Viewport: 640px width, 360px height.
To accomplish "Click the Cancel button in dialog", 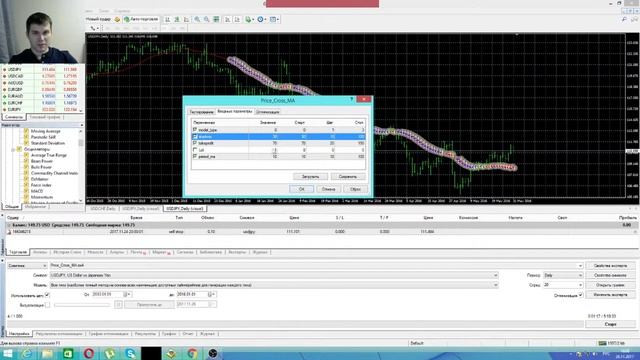I will point(328,189).
